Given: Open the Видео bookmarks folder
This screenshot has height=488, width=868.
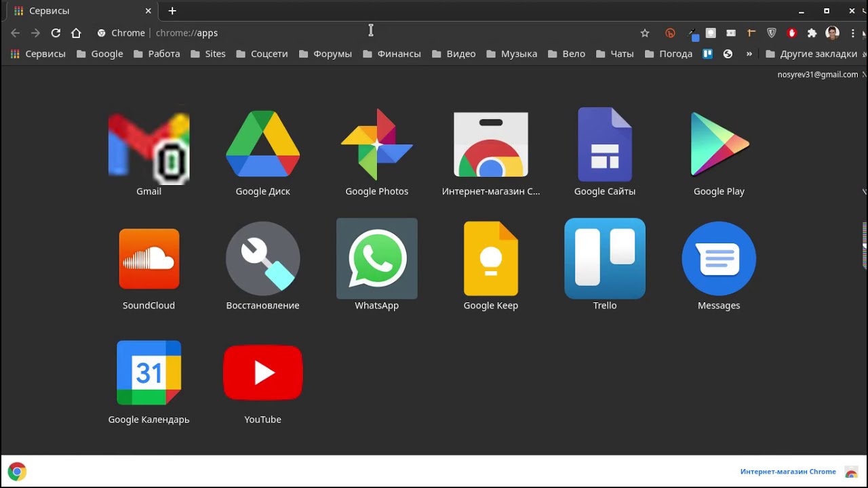Looking at the screenshot, I should pyautogui.click(x=453, y=54).
